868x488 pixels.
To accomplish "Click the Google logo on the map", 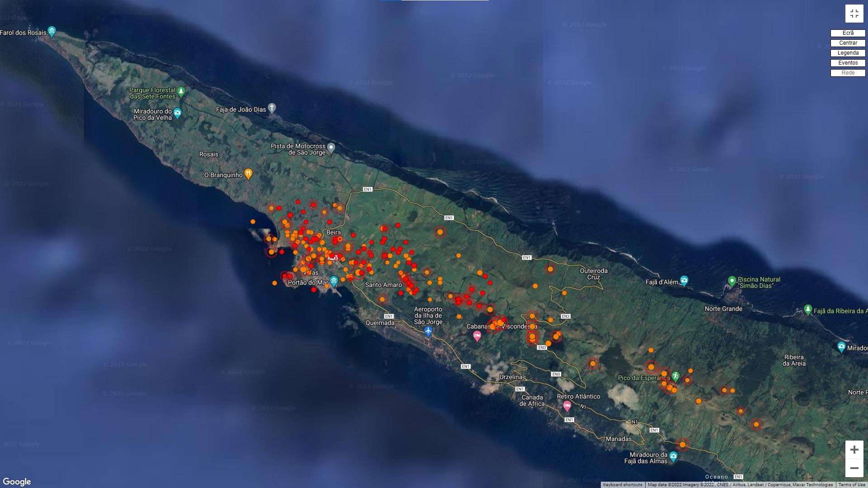I will [17, 482].
